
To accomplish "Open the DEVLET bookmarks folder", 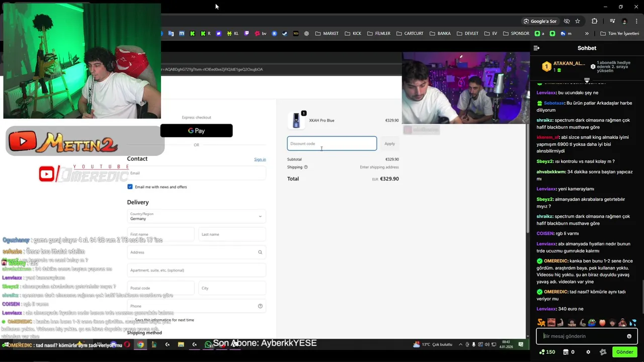I will point(467,34).
